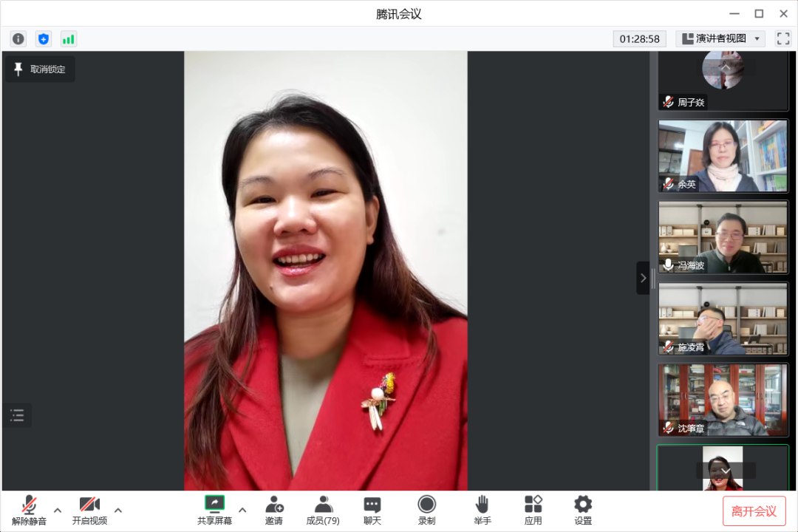
Task: Open the 演讲者视图 view dropdown
Action: click(720, 39)
